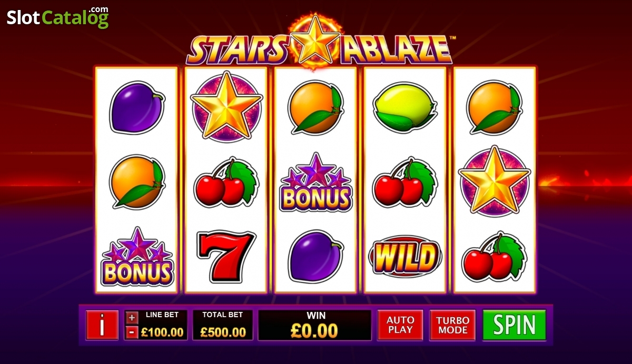This screenshot has height=364, width=632.
Task: Increase line bet with plus button
Action: coord(133,317)
